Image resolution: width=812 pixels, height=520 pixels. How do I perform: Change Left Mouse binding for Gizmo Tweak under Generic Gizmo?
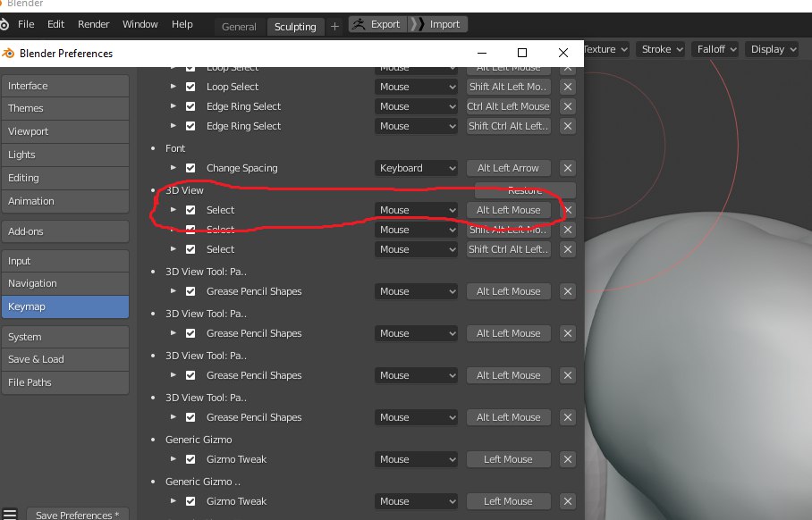(509, 459)
